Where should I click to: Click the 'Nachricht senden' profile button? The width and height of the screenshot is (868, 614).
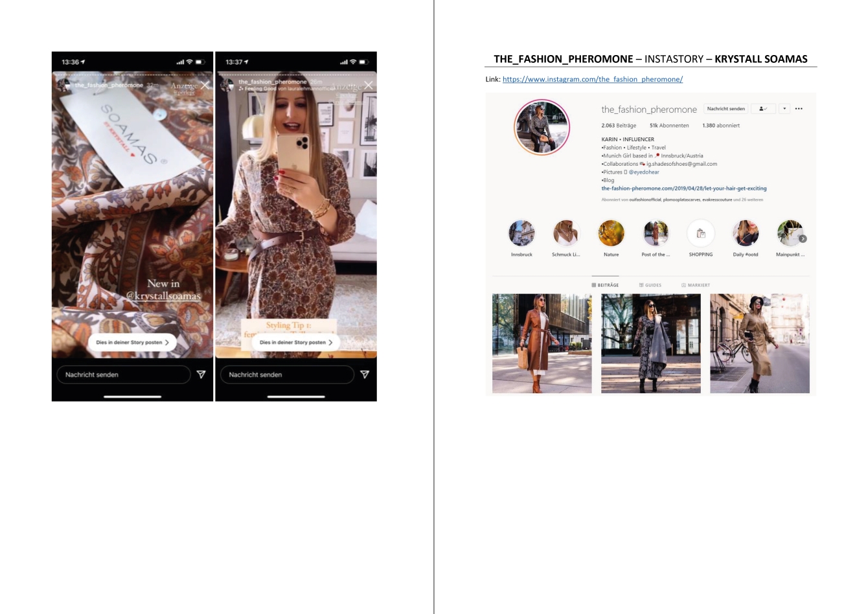coord(725,109)
